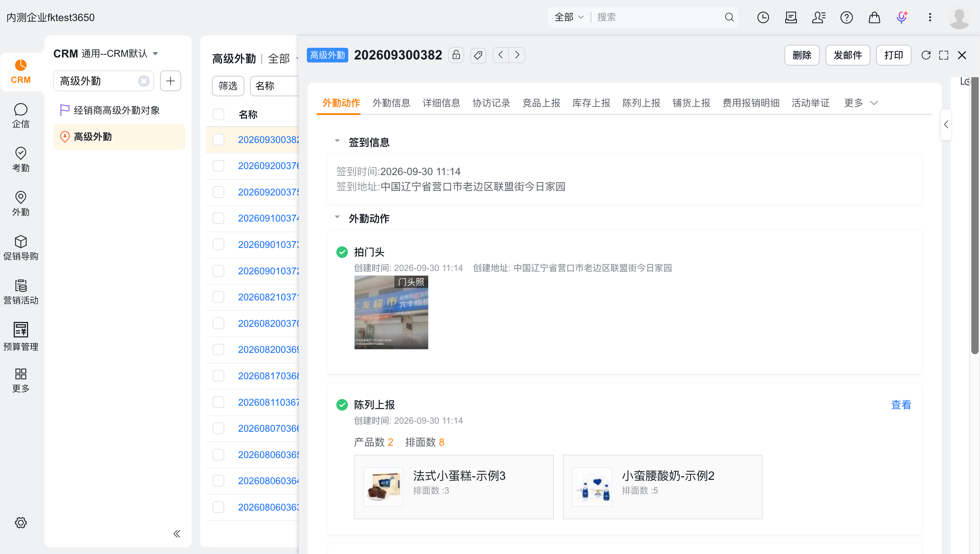Switch to the 费用报销明细 tab
The width and height of the screenshot is (980, 554).
(751, 103)
